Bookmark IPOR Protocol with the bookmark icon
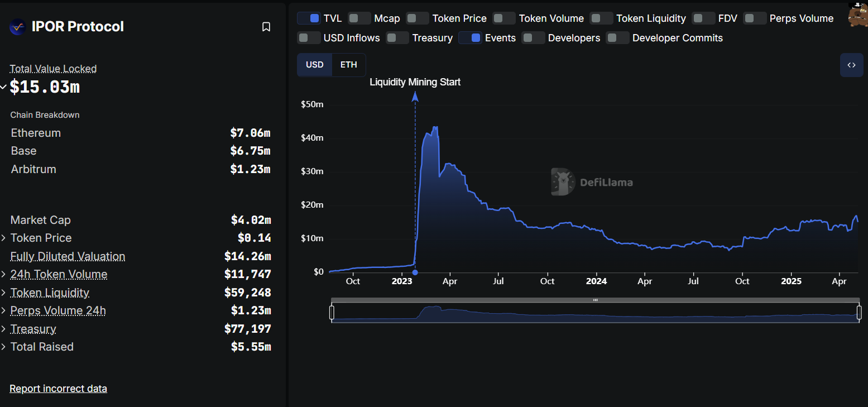 (x=266, y=27)
